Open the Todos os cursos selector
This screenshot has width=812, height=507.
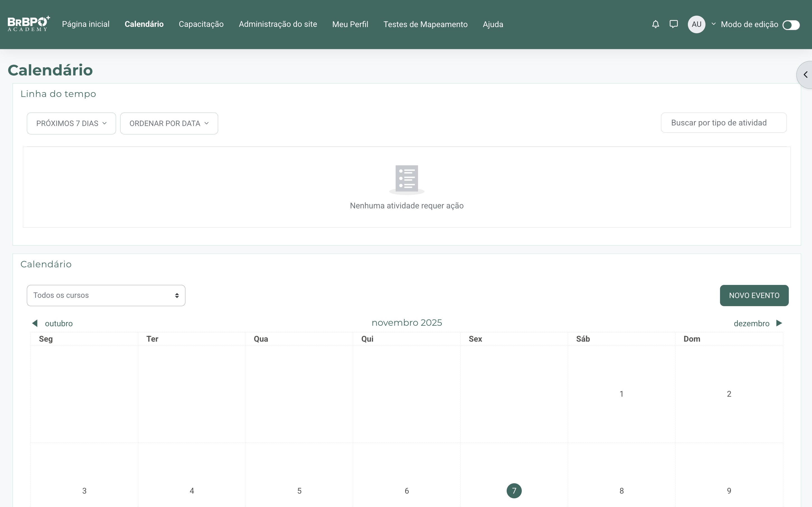coord(106,296)
